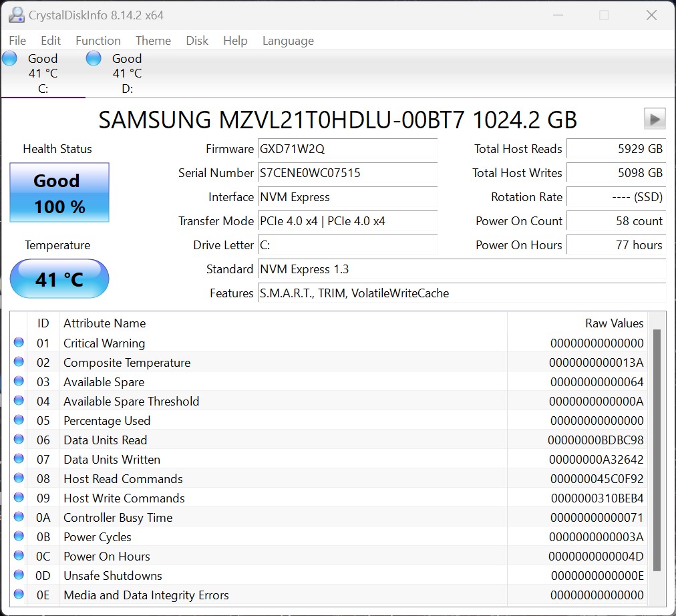Click the attribute list vertical scrollbar
The height and width of the screenshot is (616, 676).
657,448
